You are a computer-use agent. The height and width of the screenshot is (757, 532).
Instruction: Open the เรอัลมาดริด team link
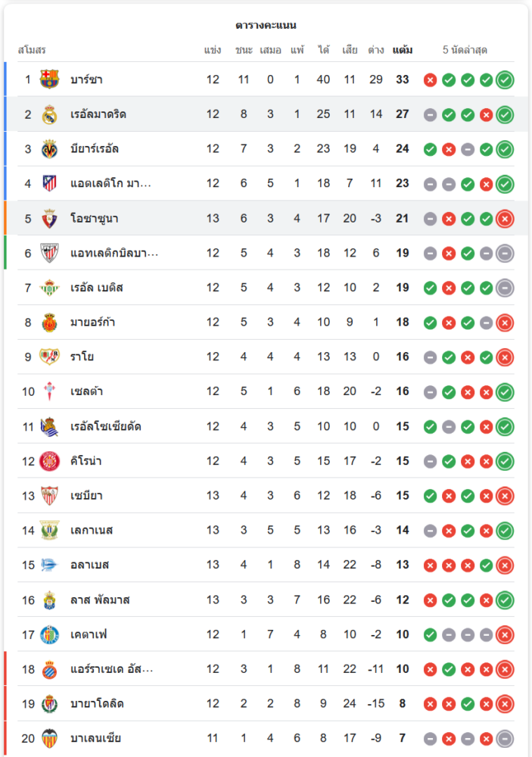click(98, 114)
